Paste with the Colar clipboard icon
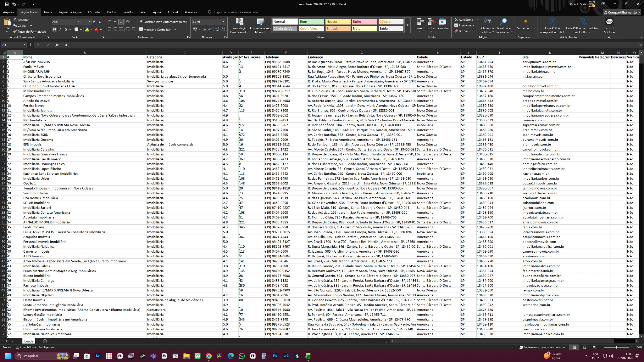644x362 pixels. point(7,22)
